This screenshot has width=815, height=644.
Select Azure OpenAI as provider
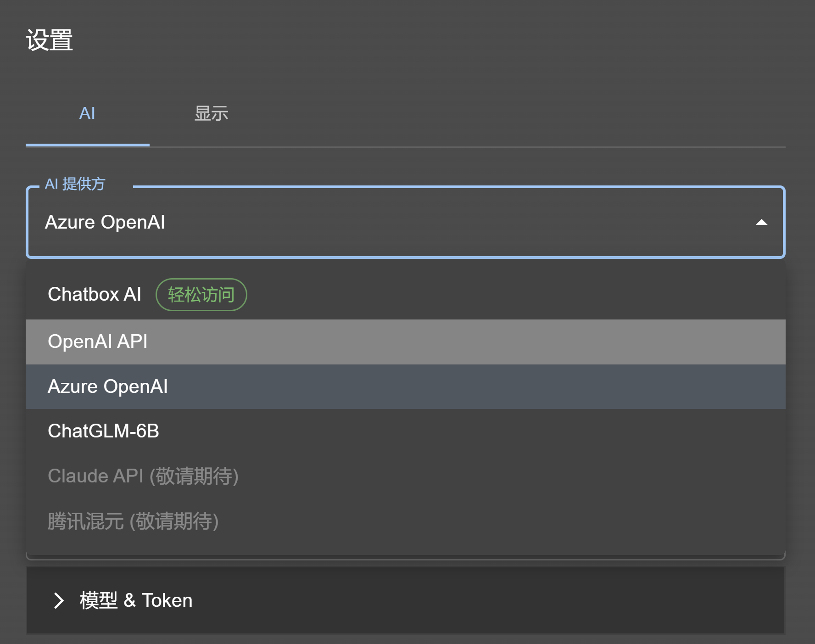[x=108, y=386]
